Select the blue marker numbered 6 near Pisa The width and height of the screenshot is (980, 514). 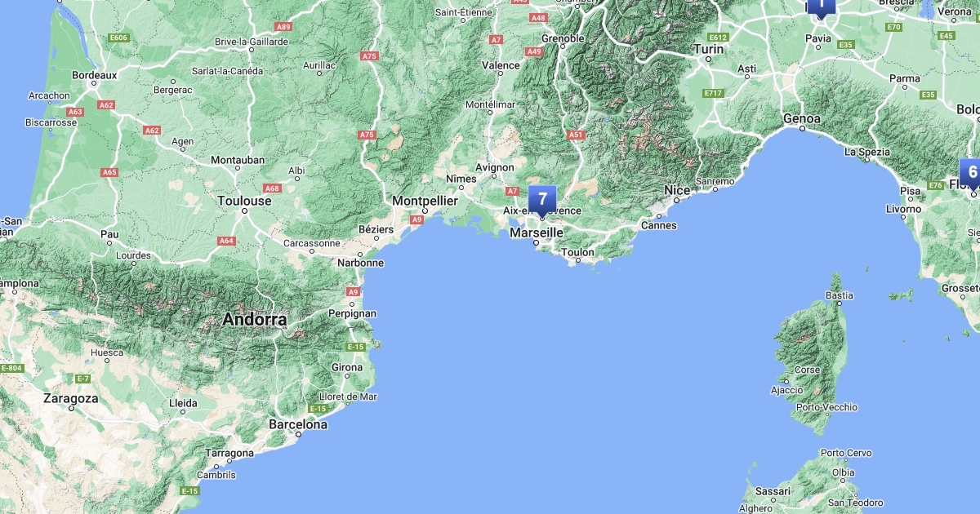tap(970, 174)
